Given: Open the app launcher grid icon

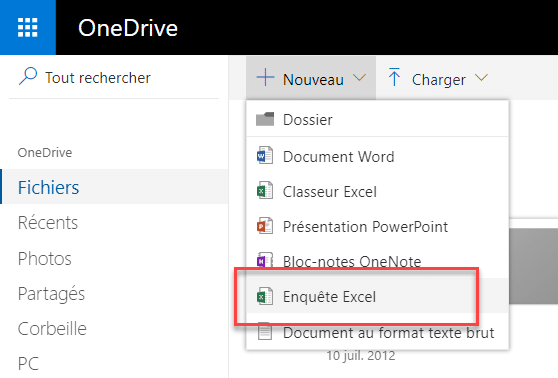Looking at the screenshot, I should click(x=28, y=27).
